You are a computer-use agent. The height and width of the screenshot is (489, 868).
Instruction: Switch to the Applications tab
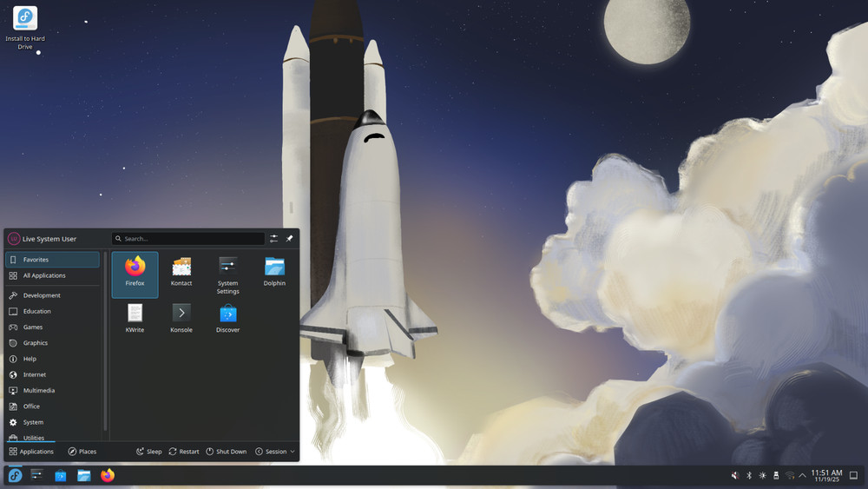(31, 452)
